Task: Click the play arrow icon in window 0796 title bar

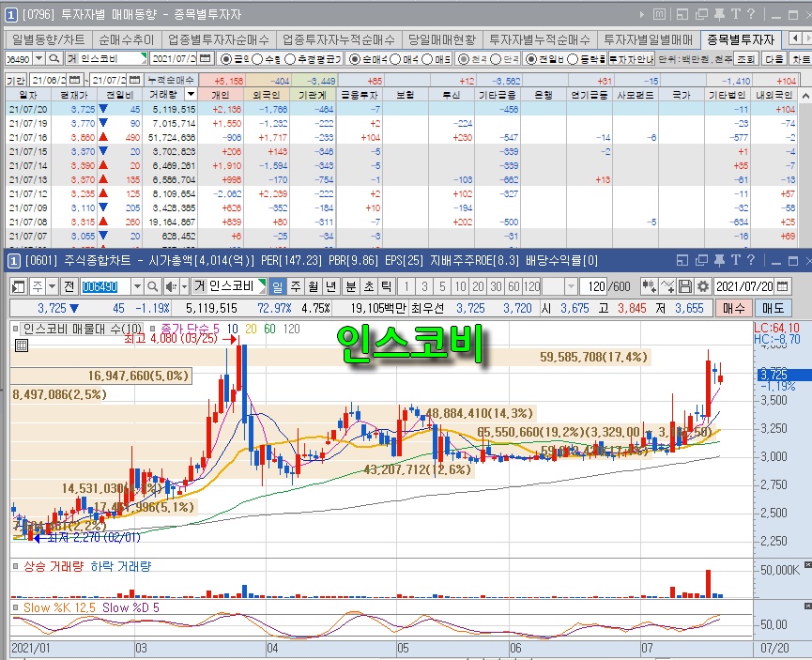Action: coord(642,14)
